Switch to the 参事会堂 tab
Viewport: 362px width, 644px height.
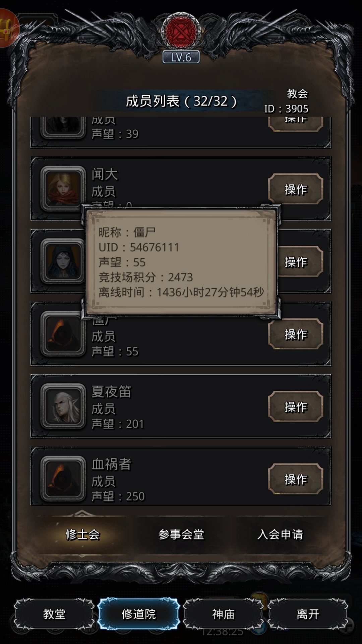point(181,534)
